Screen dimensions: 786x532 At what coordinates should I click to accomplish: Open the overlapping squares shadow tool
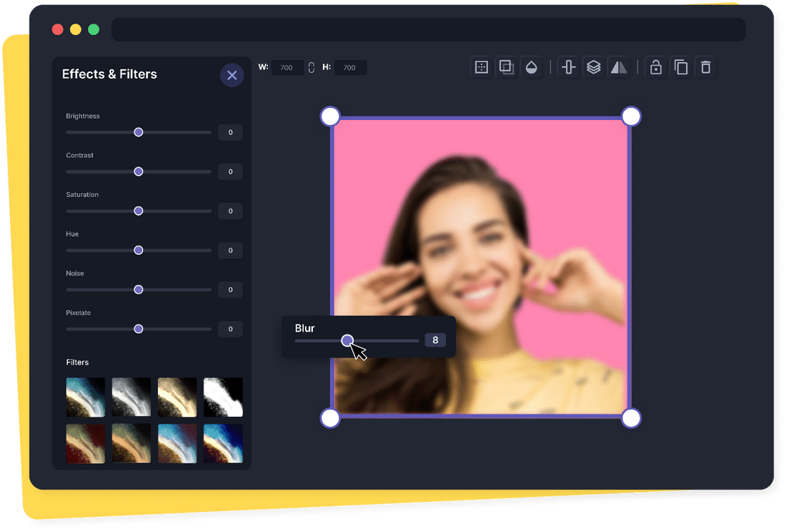coord(506,67)
